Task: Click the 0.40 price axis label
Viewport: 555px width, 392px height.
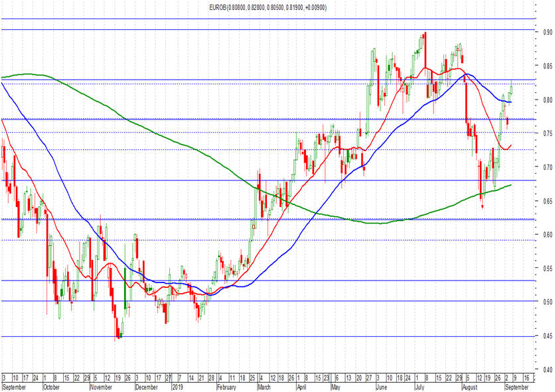Action: coord(548,369)
